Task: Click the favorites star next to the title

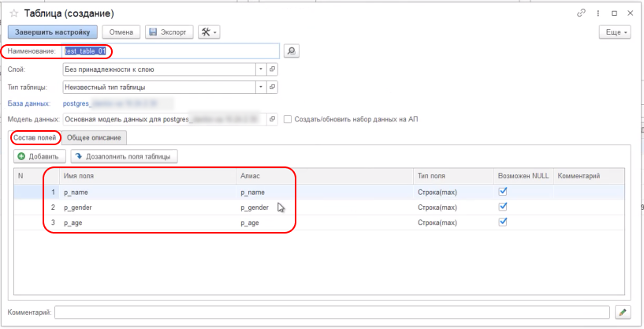Action: click(14, 14)
